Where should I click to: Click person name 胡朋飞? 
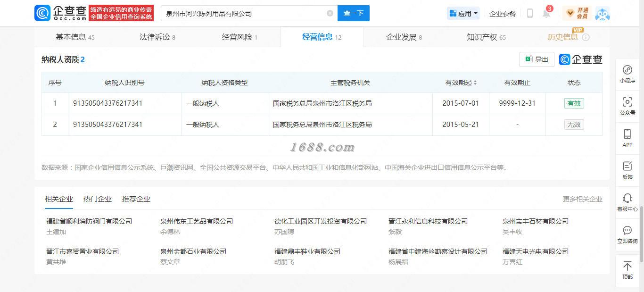click(284, 262)
